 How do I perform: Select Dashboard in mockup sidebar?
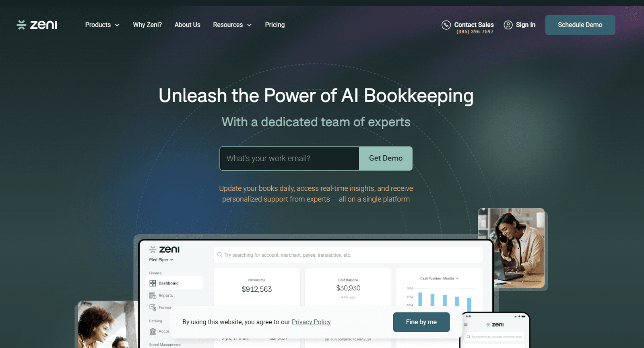[x=174, y=283]
